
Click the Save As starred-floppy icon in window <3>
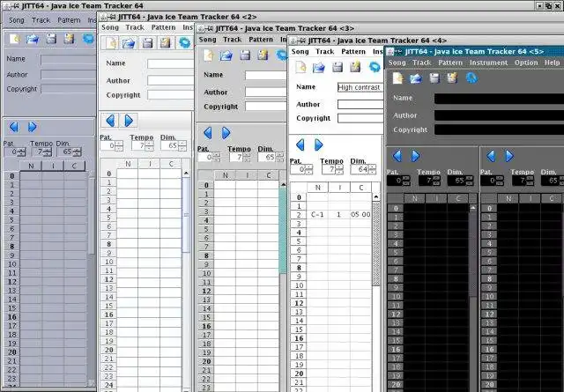pyautogui.click(x=263, y=55)
